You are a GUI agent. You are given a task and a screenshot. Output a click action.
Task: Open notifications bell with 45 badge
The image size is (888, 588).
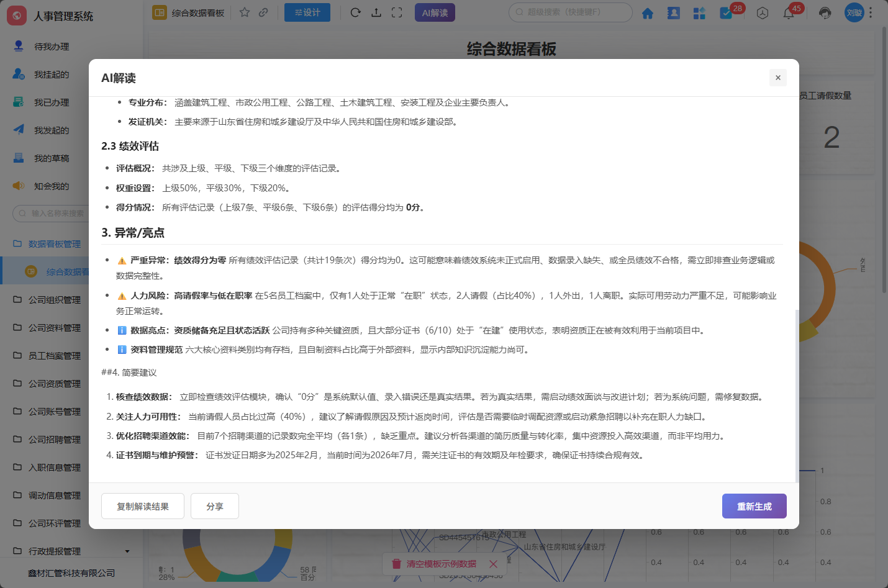pyautogui.click(x=789, y=13)
